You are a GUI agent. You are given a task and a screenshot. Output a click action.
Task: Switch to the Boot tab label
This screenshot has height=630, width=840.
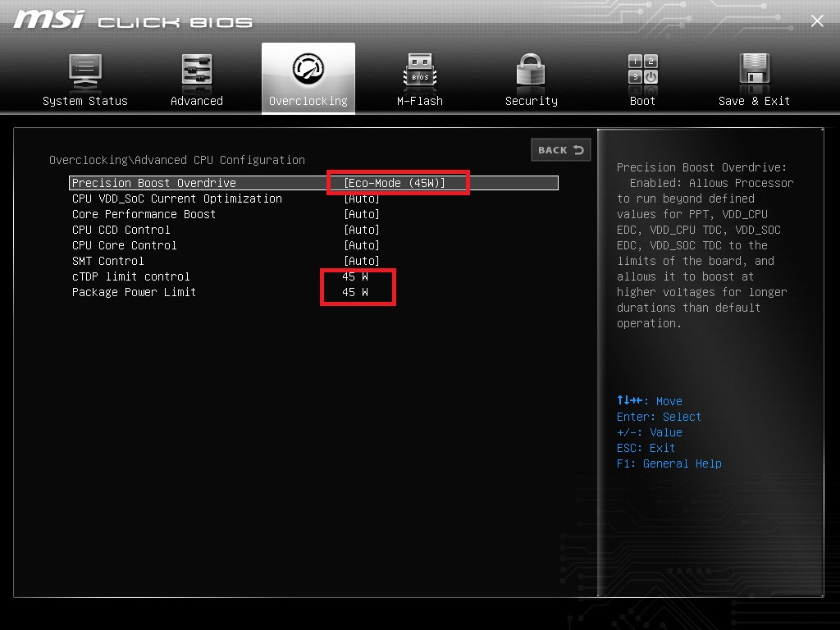click(642, 101)
